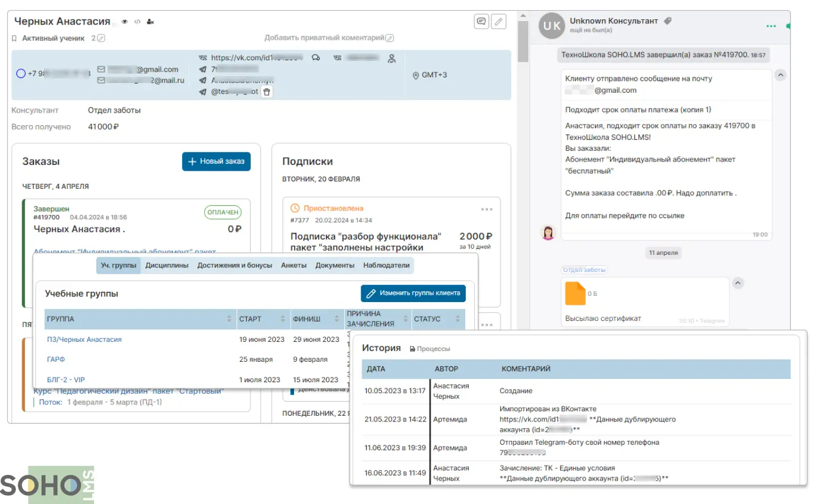Click the bookmark icon before Активный ученик

[14, 38]
